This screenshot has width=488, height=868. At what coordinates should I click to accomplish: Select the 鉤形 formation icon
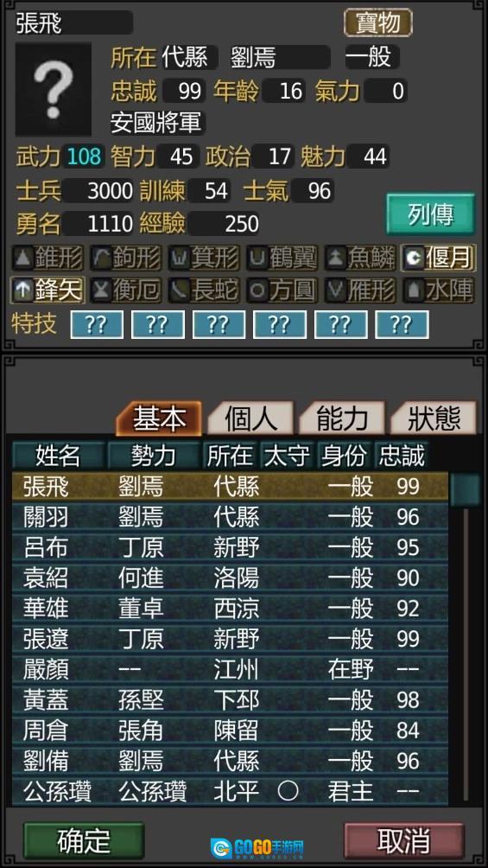(125, 258)
